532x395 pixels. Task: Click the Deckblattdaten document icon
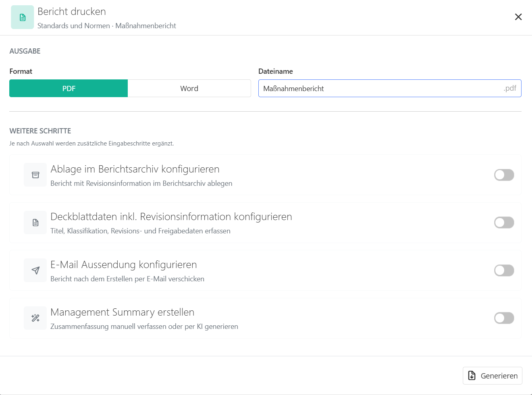35,222
